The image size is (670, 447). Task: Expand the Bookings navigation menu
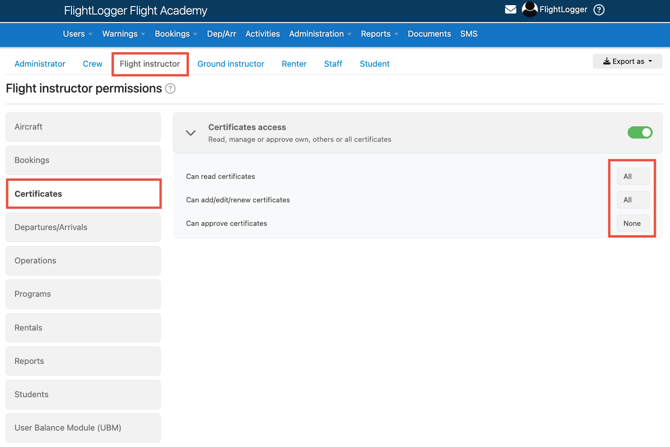(176, 34)
